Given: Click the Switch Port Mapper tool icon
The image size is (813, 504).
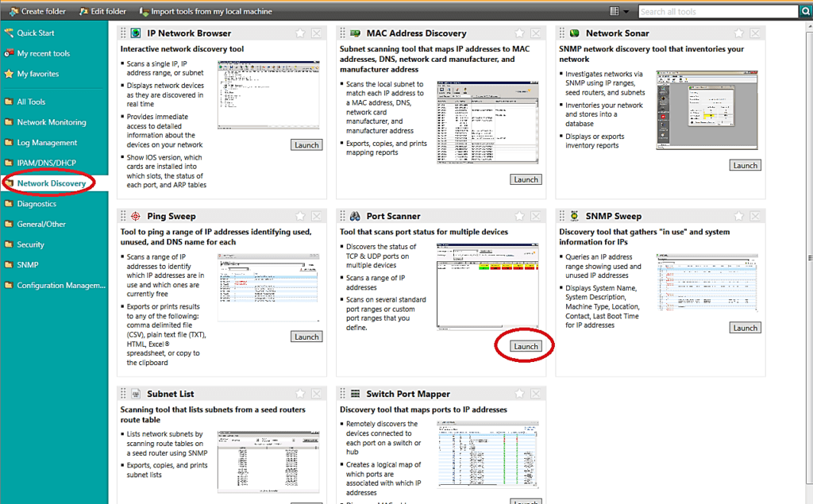Looking at the screenshot, I should tap(354, 394).
